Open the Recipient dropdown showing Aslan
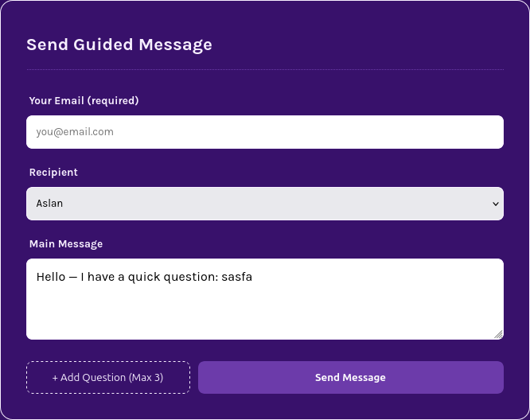 (264, 204)
